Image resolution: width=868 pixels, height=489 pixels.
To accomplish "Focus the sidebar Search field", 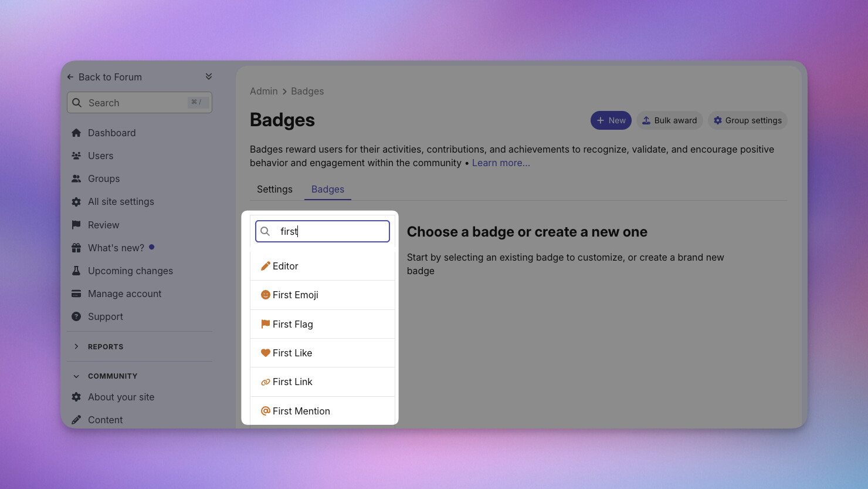I will [140, 103].
